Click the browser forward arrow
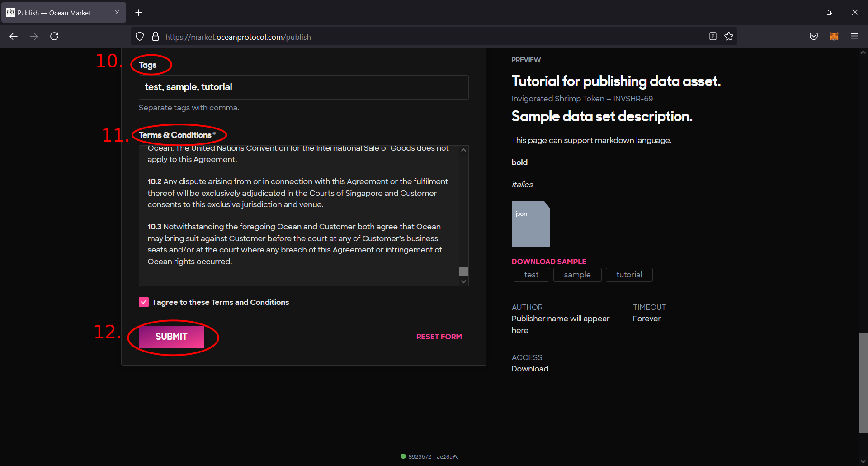 tap(34, 37)
